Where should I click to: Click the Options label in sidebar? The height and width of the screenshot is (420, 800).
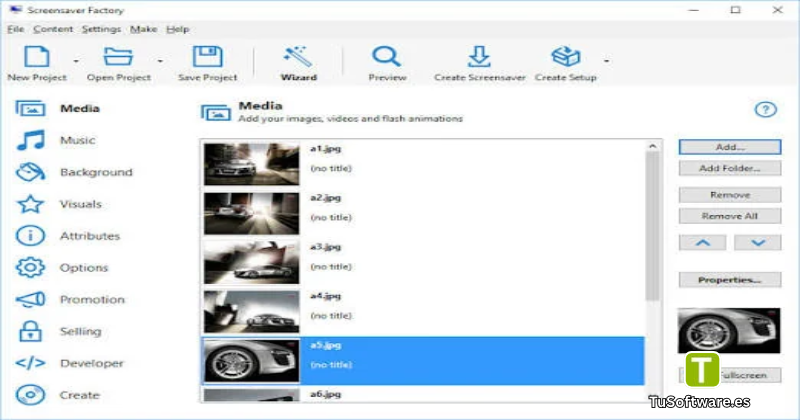pos(84,268)
